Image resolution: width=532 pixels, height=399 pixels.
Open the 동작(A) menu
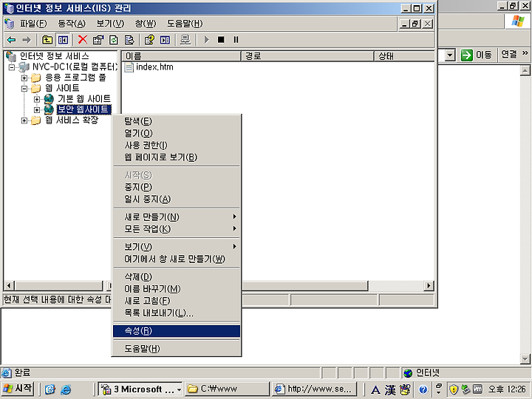click(72, 24)
